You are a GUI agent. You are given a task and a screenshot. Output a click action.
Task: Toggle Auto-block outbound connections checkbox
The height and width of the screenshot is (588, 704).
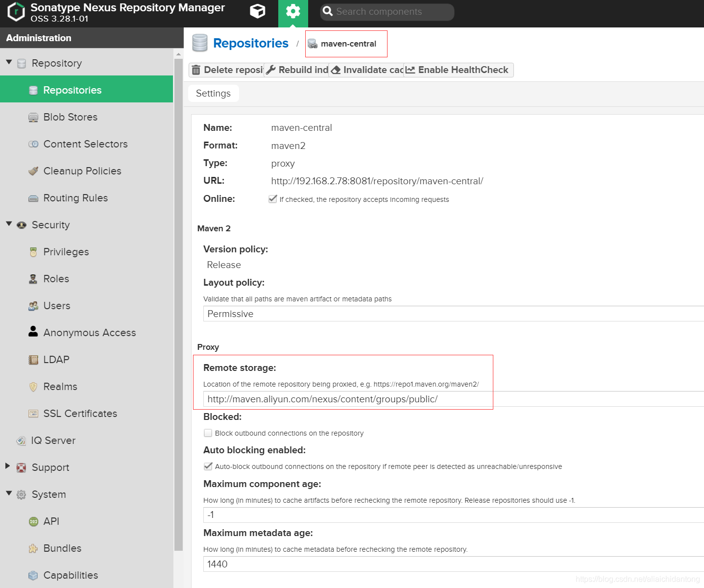208,466
